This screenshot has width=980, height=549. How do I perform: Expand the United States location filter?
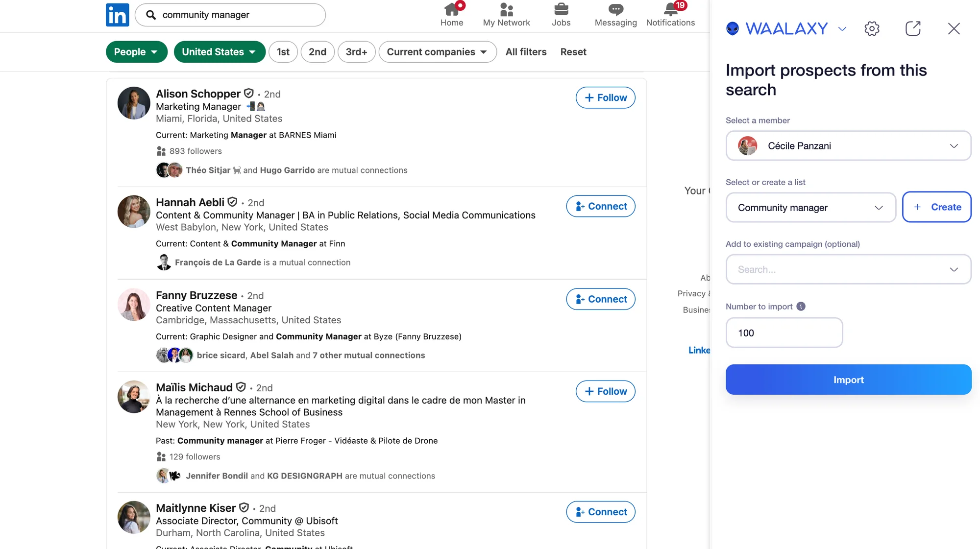(x=220, y=52)
